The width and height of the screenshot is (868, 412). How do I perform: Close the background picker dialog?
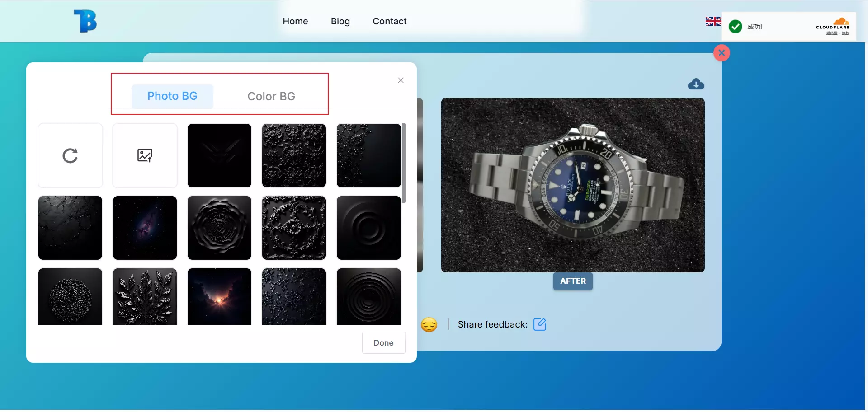pyautogui.click(x=401, y=80)
